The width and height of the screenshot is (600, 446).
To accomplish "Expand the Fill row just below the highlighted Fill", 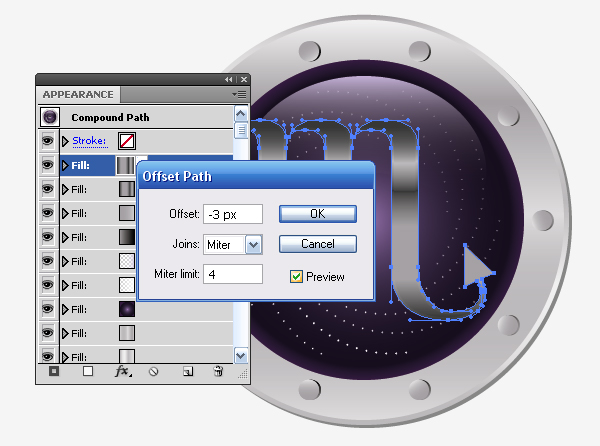I will (x=65, y=189).
